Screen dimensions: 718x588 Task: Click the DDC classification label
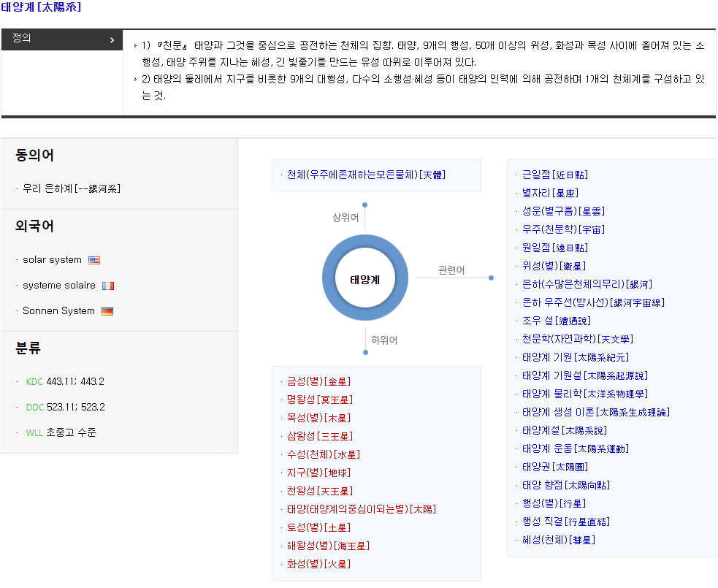pyautogui.click(x=34, y=407)
